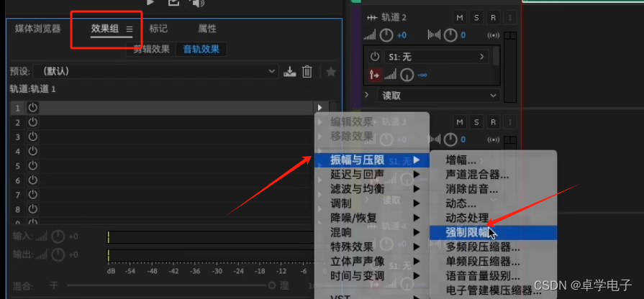Toggle power for effect slot 3
The image size is (644, 299).
pyautogui.click(x=32, y=137)
